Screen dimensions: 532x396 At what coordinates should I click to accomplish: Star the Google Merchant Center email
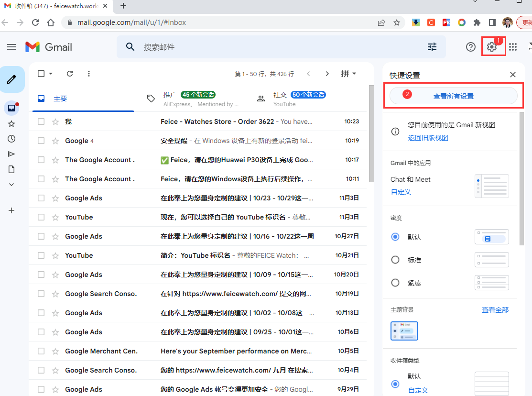[x=55, y=351]
